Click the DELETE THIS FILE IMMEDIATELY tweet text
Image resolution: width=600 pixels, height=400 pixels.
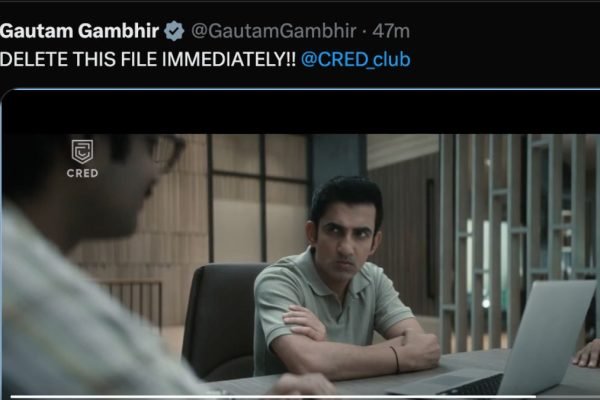click(x=148, y=59)
